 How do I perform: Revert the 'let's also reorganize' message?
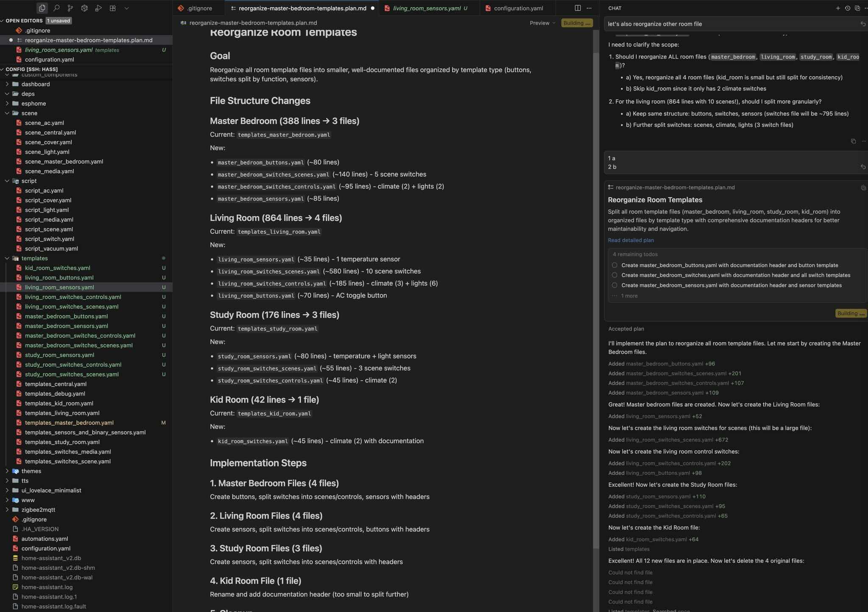(x=863, y=24)
